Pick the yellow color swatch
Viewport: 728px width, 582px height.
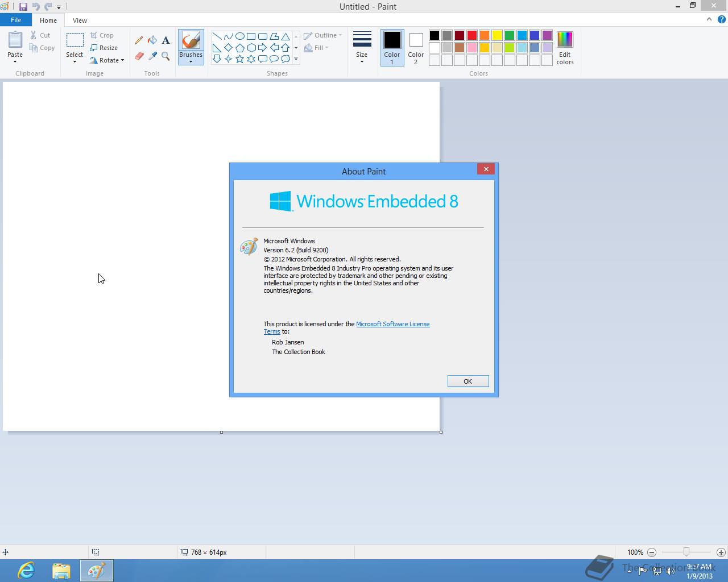point(497,35)
